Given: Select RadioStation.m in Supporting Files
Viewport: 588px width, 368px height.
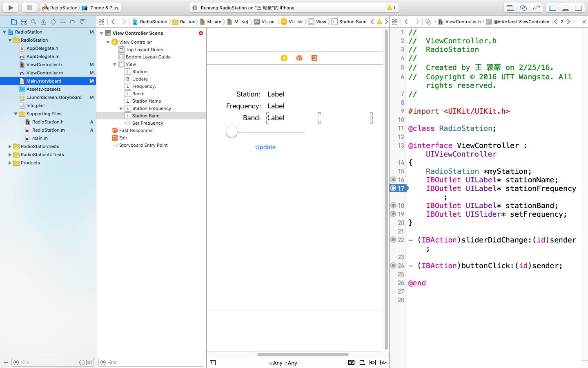Looking at the screenshot, I should click(x=48, y=130).
